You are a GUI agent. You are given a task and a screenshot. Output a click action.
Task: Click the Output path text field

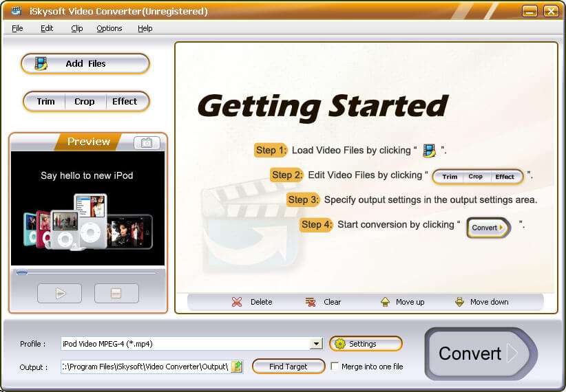click(145, 367)
